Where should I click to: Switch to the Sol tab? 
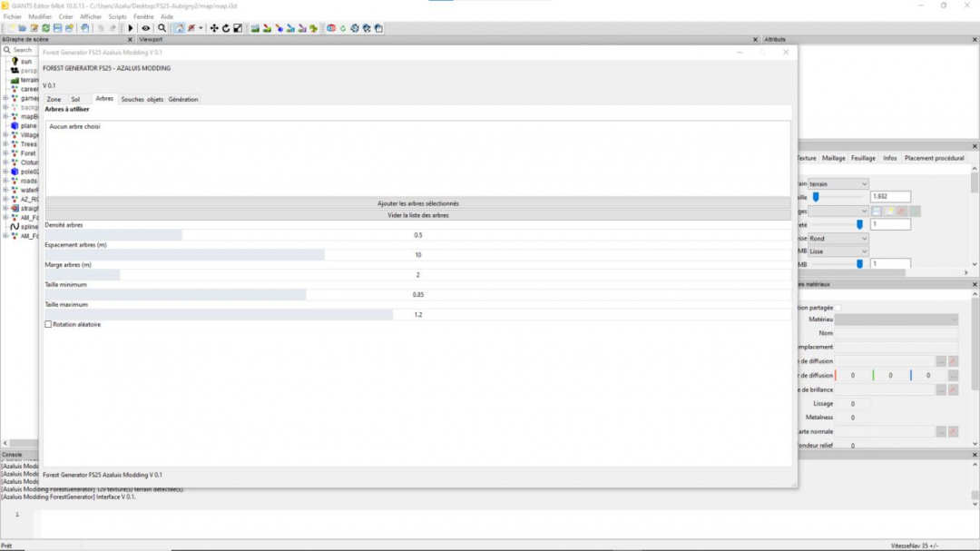click(x=75, y=100)
